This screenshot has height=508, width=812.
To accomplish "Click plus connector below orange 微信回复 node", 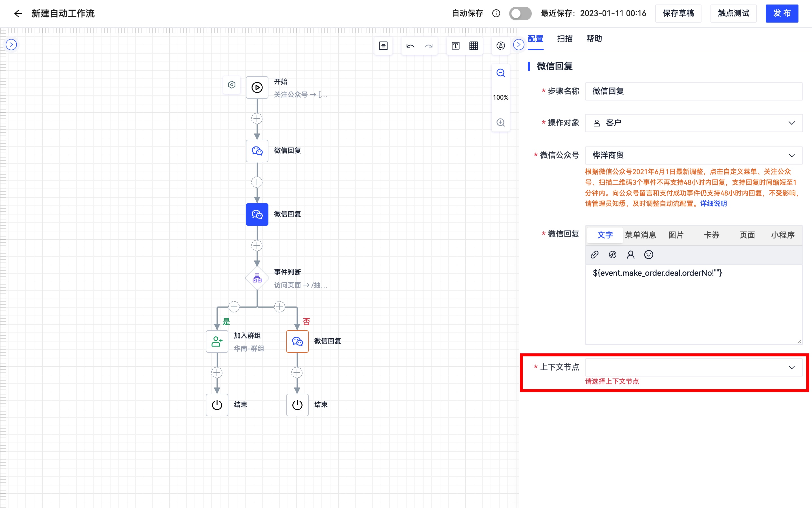I will [297, 373].
